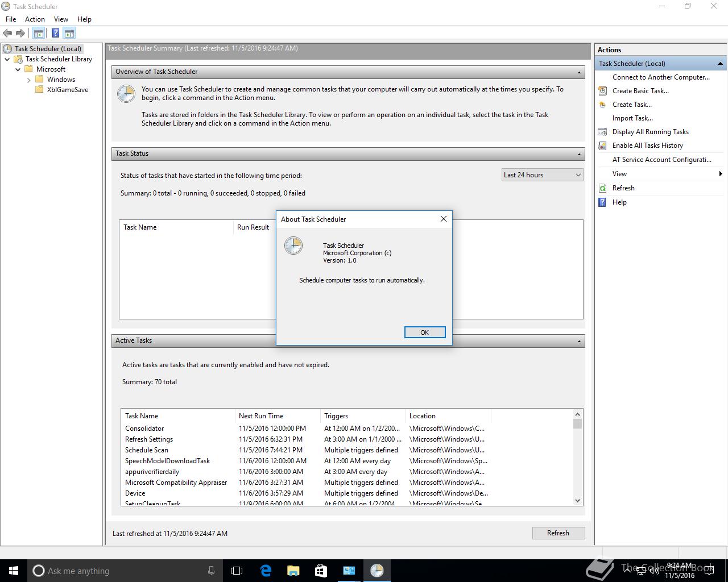This screenshot has width=728, height=582.
Task: Click Create Basic Task action
Action: (640, 91)
